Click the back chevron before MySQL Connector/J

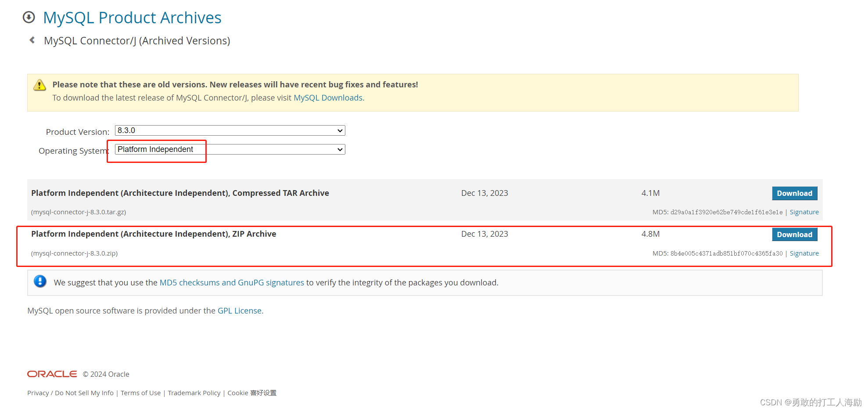pos(32,40)
